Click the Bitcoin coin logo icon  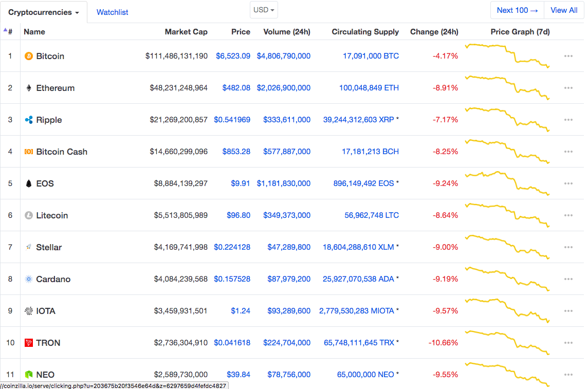click(28, 56)
